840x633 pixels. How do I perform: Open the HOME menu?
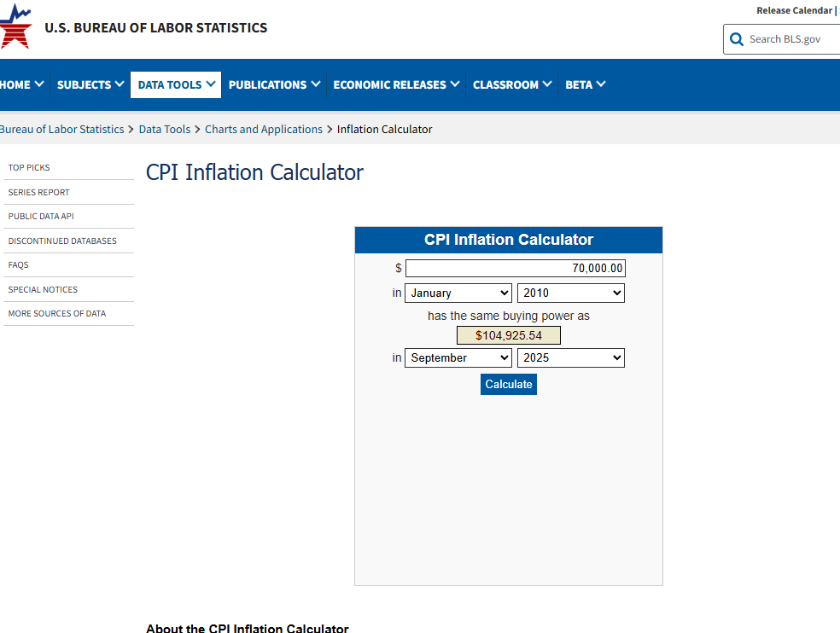coord(22,84)
